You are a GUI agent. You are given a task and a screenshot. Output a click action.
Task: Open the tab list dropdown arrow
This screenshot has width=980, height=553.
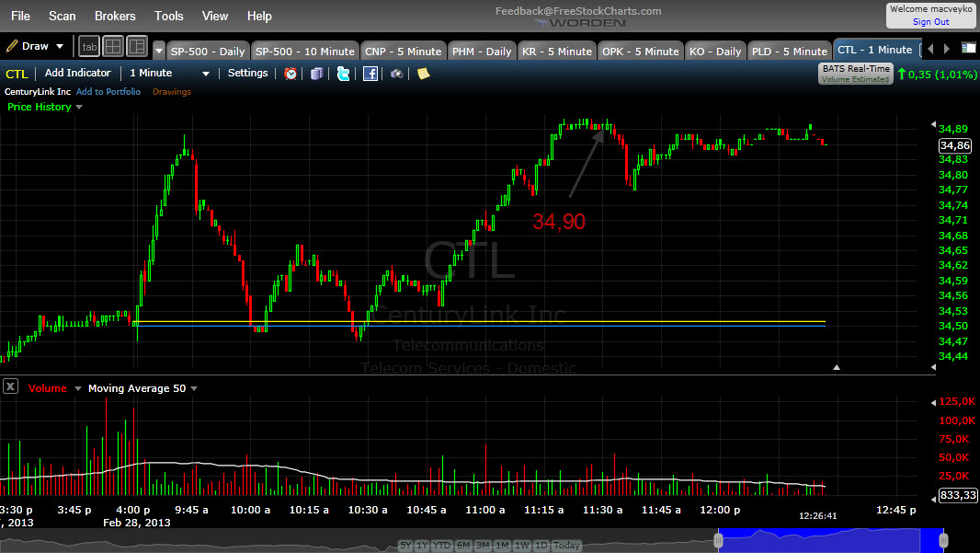(159, 52)
